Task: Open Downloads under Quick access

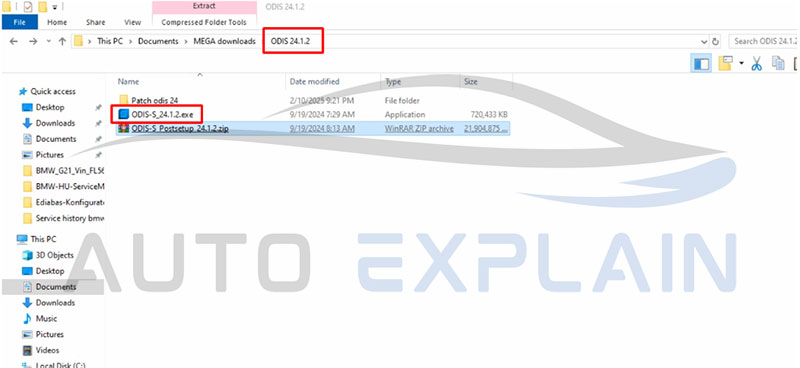Action: [55, 124]
